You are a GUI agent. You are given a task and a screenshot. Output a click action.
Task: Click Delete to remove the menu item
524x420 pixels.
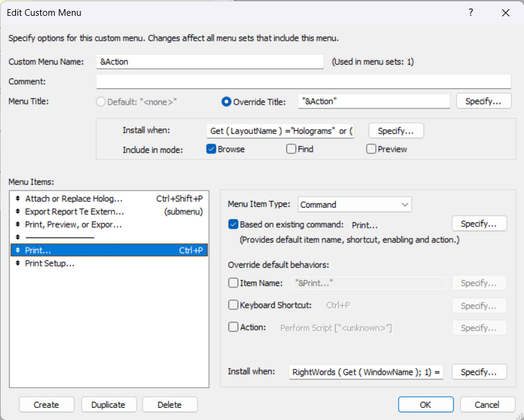click(169, 405)
